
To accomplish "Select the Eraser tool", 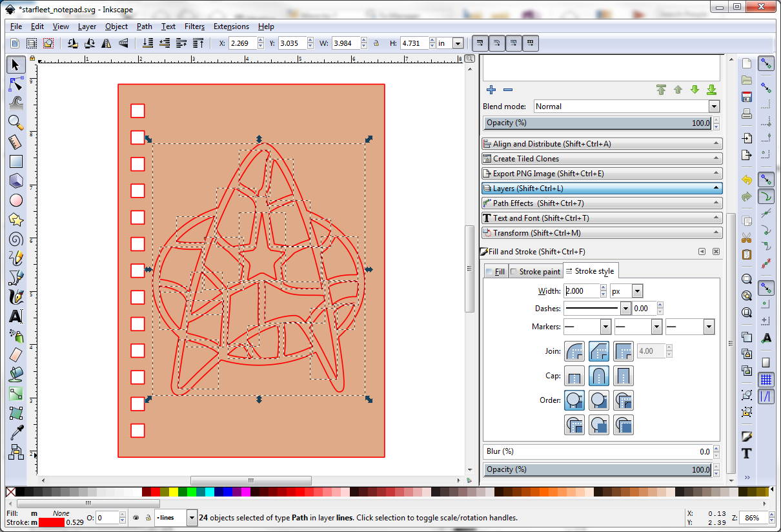I will tap(16, 355).
